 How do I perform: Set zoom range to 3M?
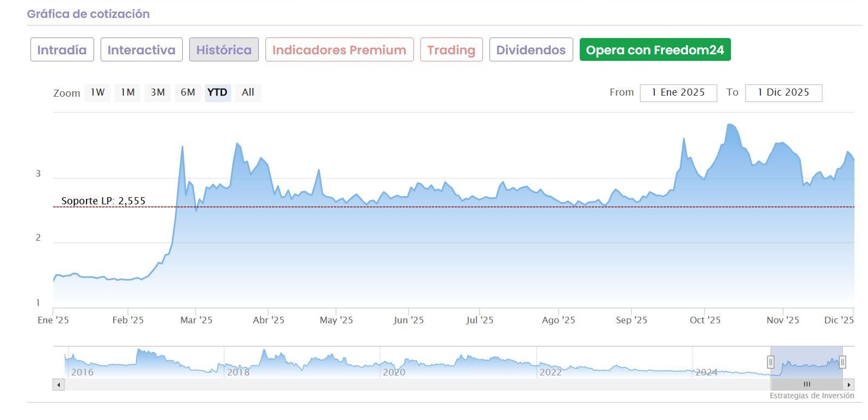pyautogui.click(x=158, y=92)
